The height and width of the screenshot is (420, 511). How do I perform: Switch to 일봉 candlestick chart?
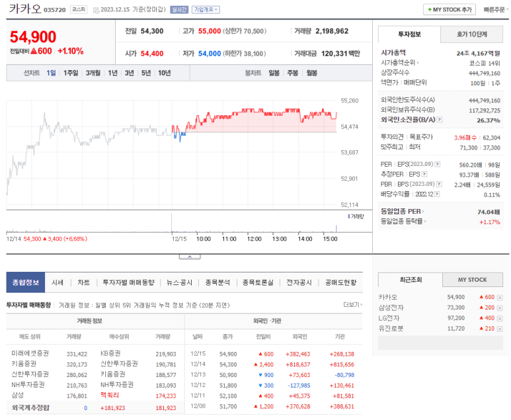pos(274,73)
